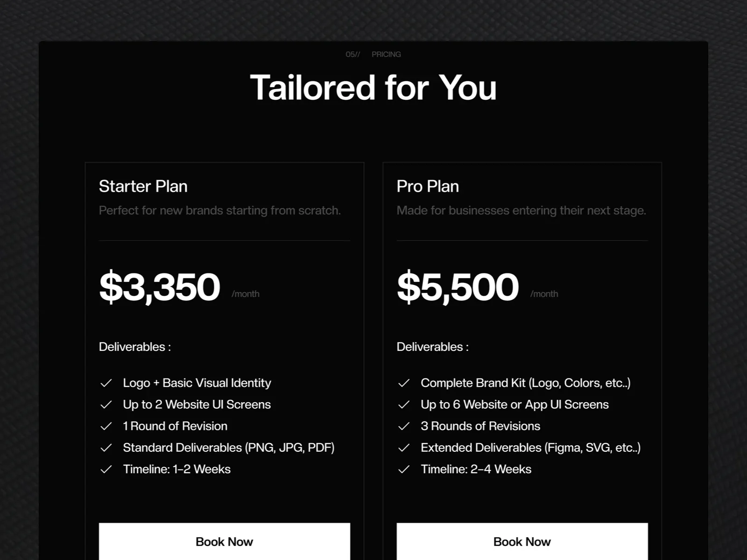Click checkmark beside Logo + Basic Visual Identity

(x=106, y=383)
